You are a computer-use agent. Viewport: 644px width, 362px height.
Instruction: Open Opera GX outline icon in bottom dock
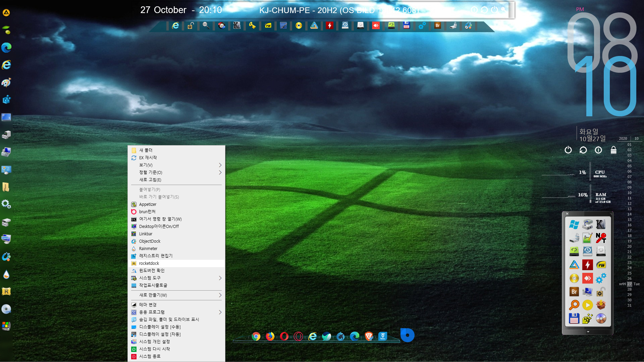point(298,336)
